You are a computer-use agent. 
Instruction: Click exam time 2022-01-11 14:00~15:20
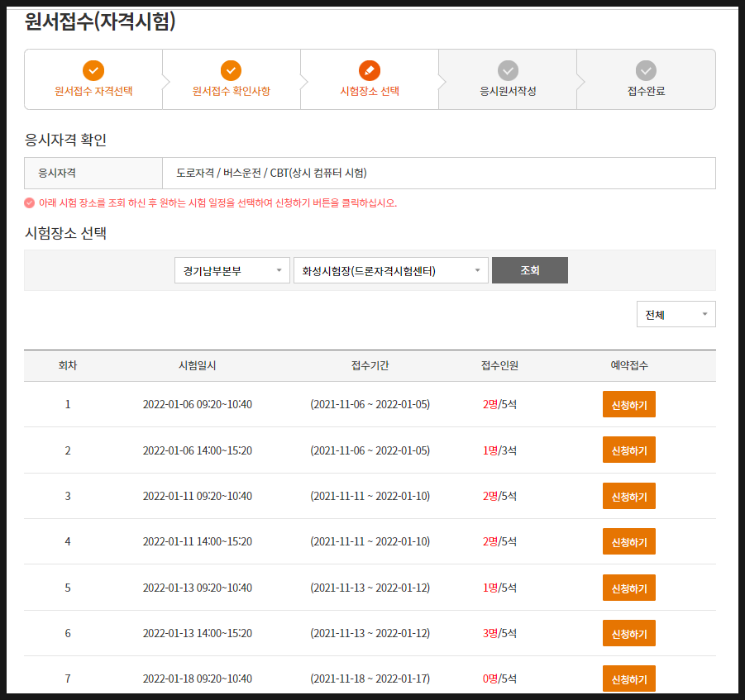point(197,541)
